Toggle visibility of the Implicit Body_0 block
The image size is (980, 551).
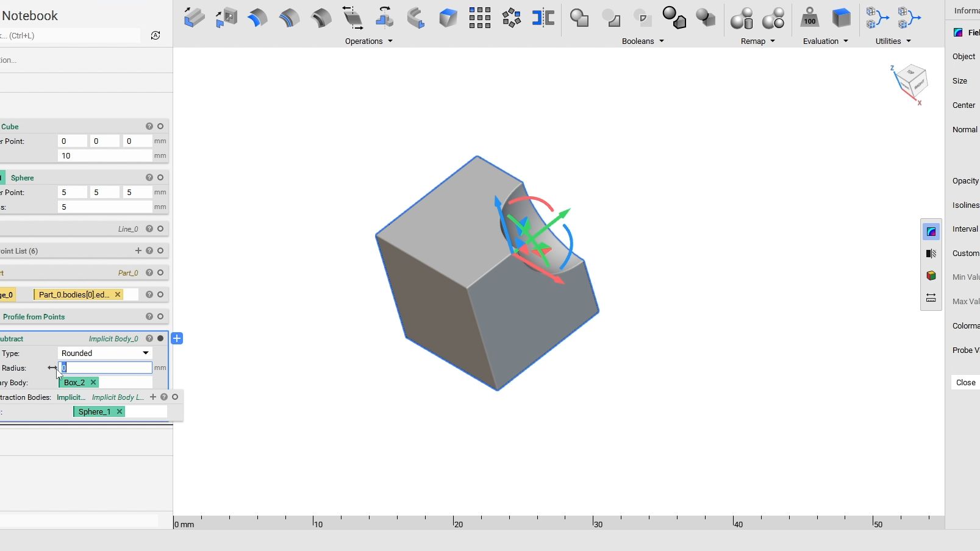tap(160, 338)
